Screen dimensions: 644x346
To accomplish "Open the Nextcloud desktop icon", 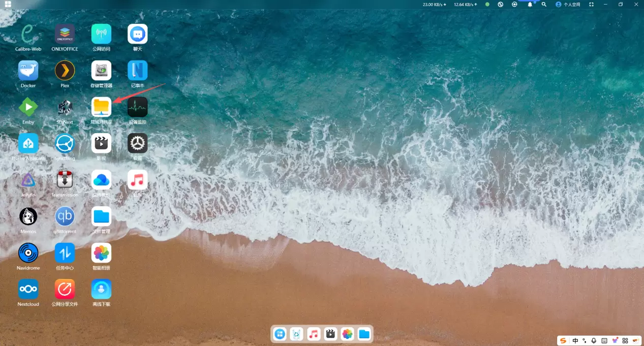I will click(x=28, y=290).
